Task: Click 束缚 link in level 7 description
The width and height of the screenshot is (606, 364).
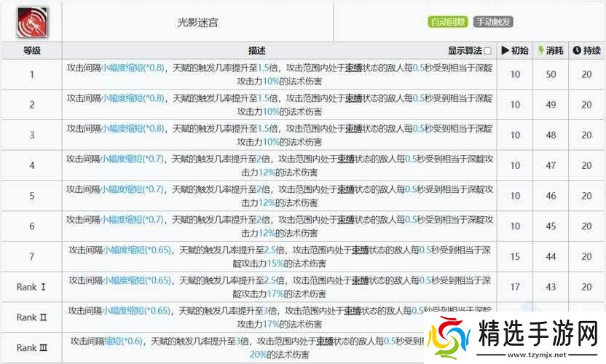Action: 361,250
